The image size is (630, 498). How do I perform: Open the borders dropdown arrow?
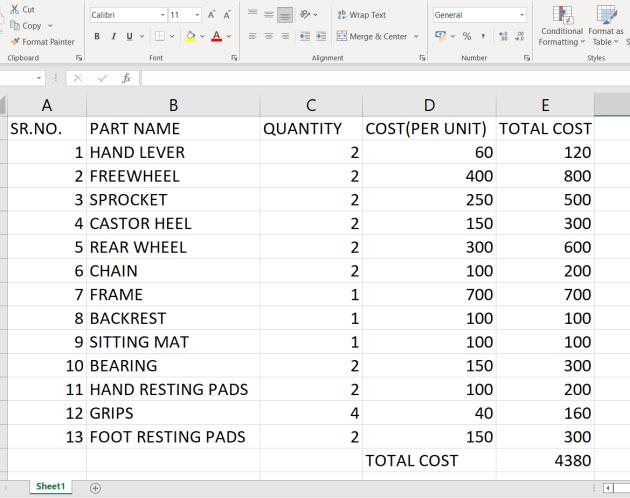[x=172, y=37]
